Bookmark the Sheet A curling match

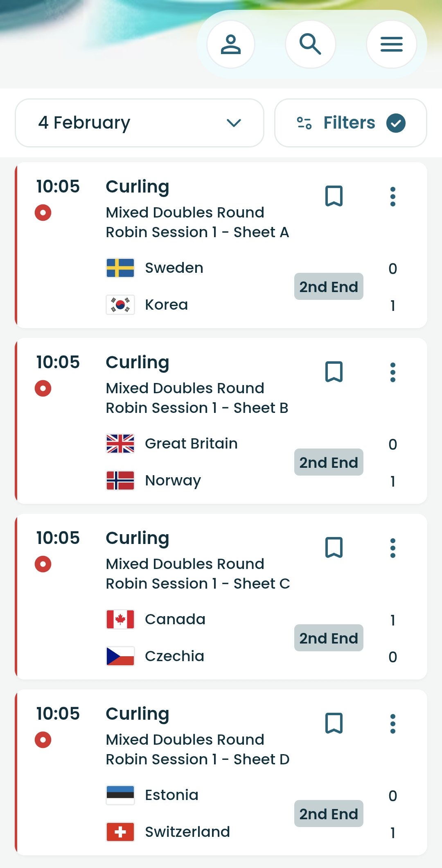(x=334, y=196)
